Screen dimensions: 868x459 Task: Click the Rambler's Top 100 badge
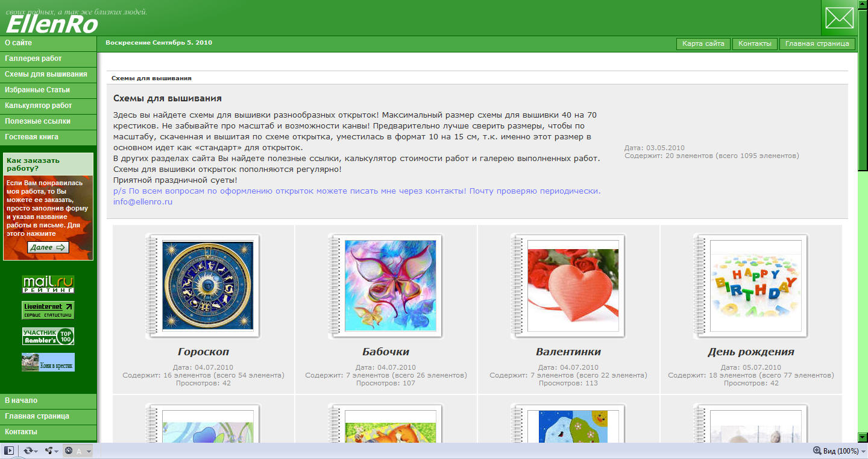pyautogui.click(x=48, y=336)
